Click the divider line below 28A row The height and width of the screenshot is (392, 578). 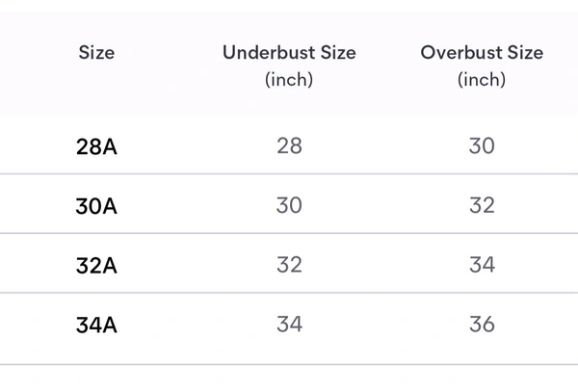tap(289, 173)
